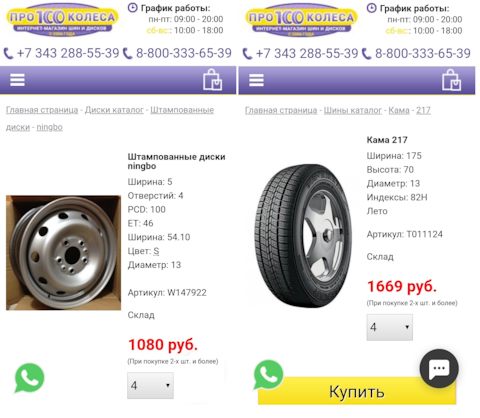Expand quantity dropdown under 1669 руб. price
This screenshot has height=418, width=480.
tap(390, 327)
